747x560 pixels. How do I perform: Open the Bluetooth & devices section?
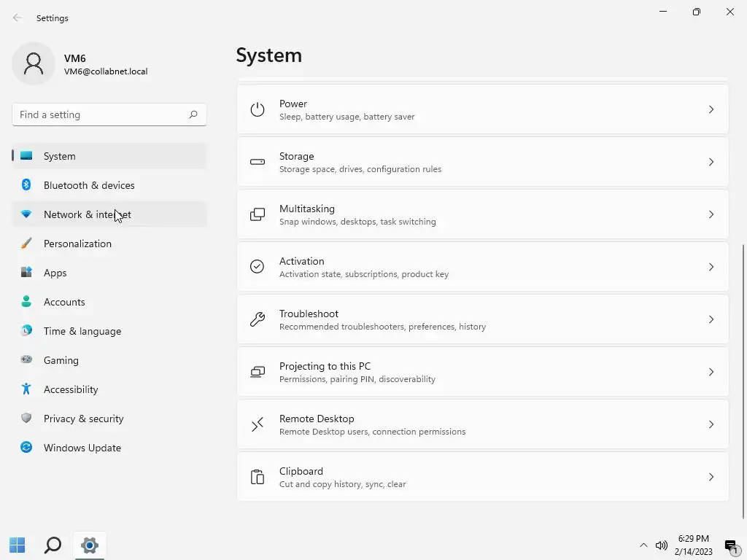[88, 185]
